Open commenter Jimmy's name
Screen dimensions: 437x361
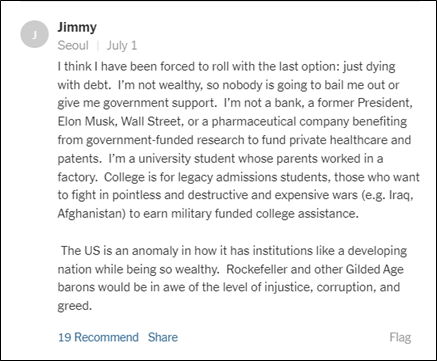[77, 27]
